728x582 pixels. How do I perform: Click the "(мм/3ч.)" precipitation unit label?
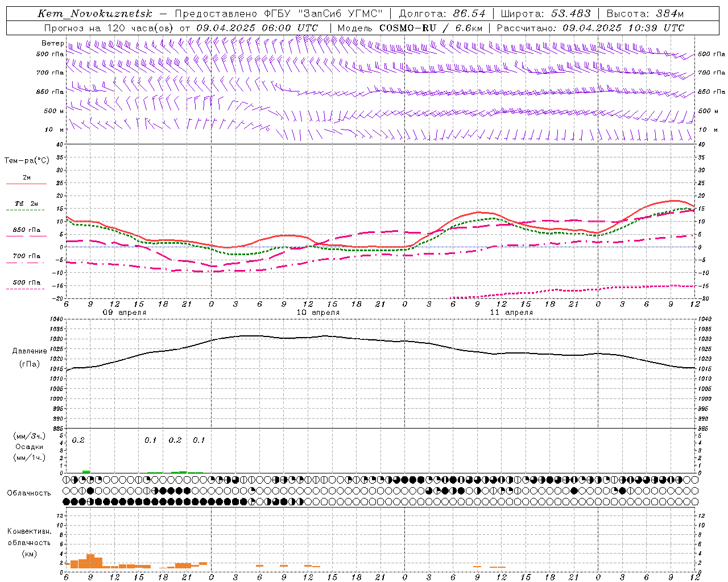[x=30, y=436]
